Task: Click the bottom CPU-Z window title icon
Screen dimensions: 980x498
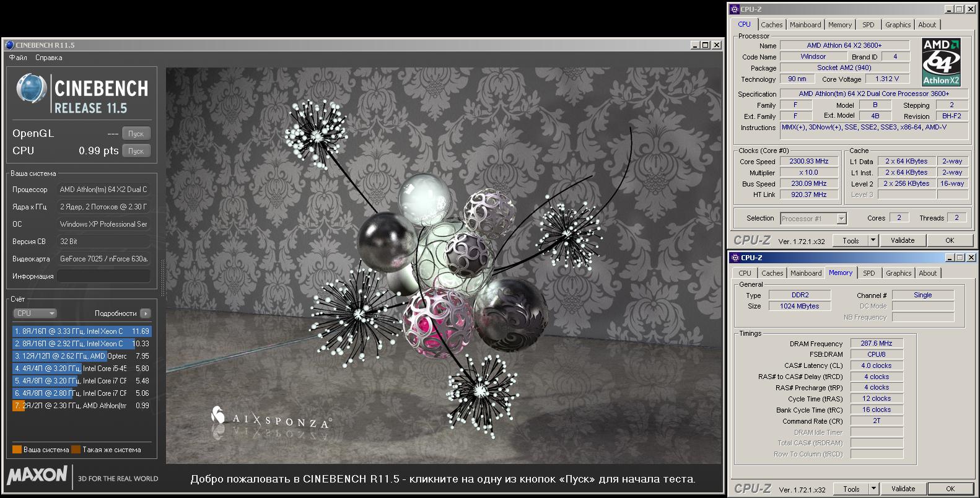Action: point(735,258)
